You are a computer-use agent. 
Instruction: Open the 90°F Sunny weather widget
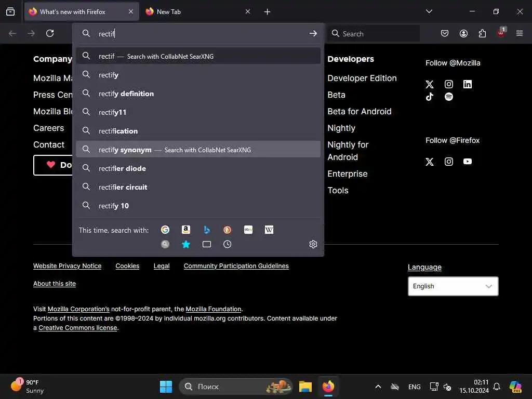click(x=27, y=386)
